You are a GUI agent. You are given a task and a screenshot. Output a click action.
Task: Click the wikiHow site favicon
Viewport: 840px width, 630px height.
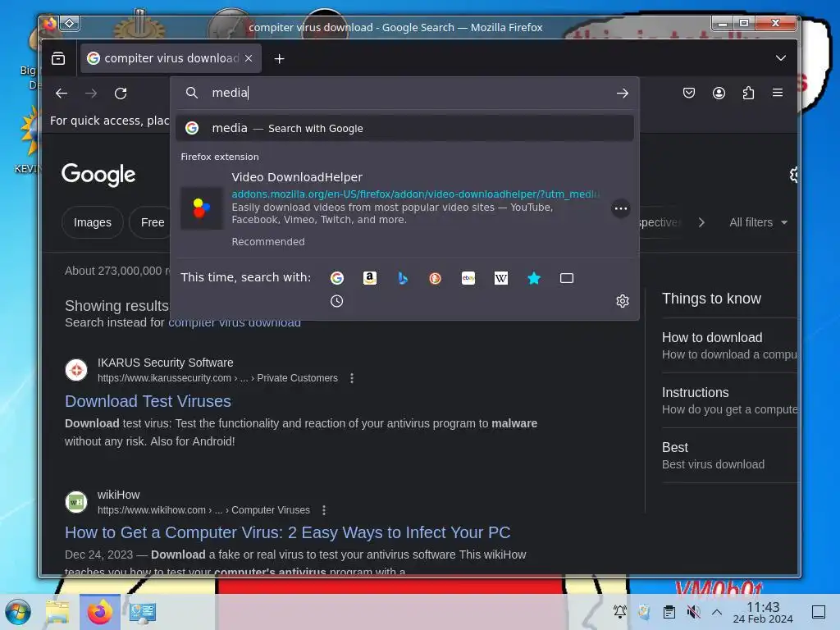pyautogui.click(x=76, y=502)
